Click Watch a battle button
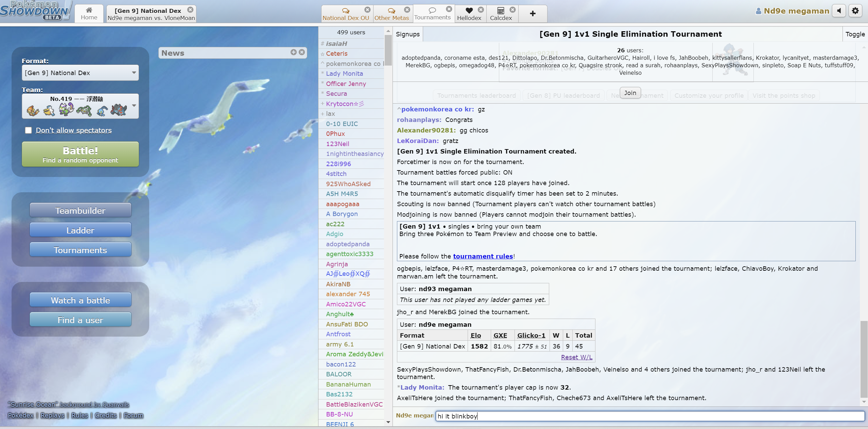The height and width of the screenshot is (429, 868). pos(80,300)
